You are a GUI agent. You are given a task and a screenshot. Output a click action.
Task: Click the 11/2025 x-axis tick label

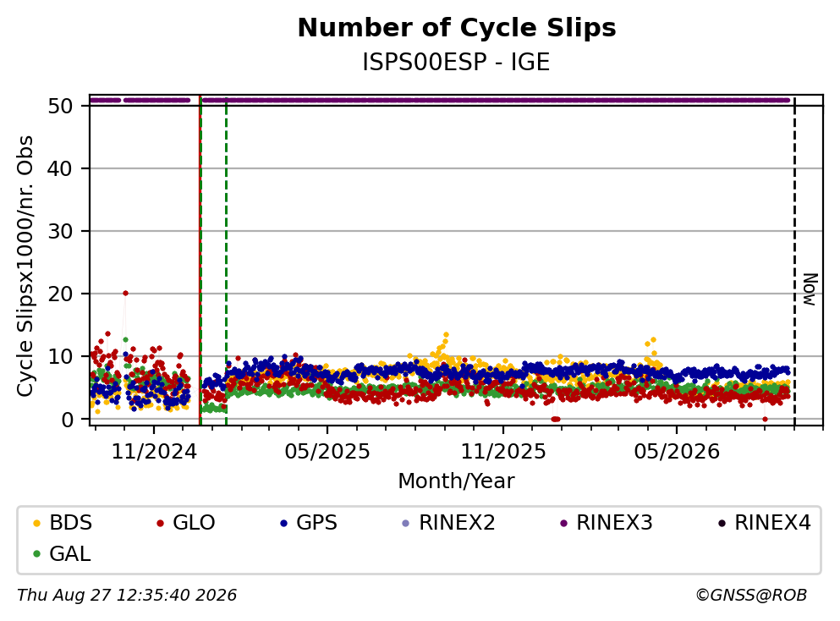coord(503,453)
